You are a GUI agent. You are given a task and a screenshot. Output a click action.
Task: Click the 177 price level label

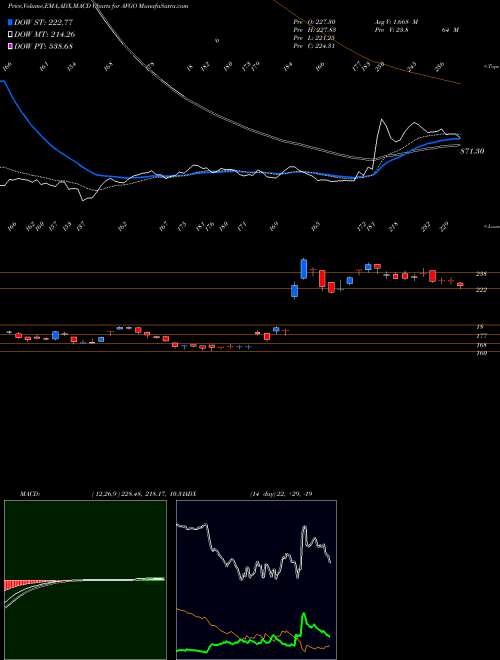(x=481, y=336)
